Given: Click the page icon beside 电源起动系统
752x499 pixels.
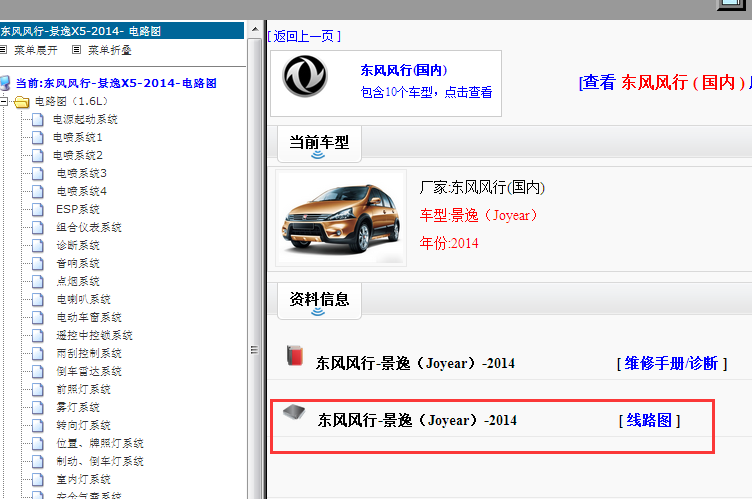Looking at the screenshot, I should point(38,119).
